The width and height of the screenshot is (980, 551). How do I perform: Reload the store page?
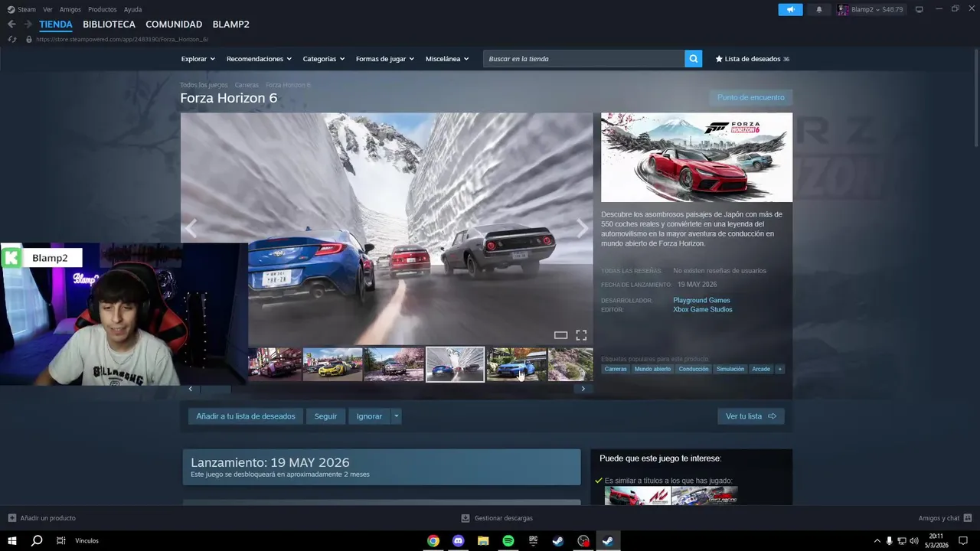click(x=11, y=39)
